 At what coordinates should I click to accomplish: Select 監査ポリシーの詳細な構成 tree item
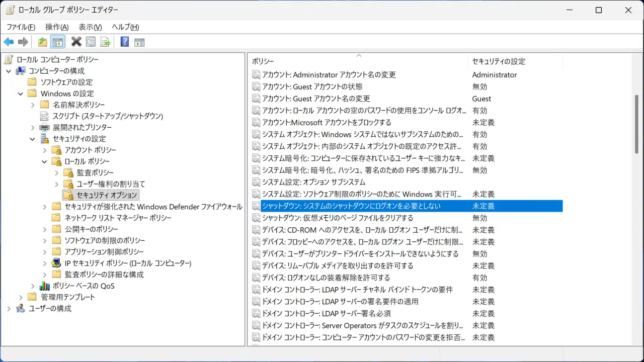(104, 275)
